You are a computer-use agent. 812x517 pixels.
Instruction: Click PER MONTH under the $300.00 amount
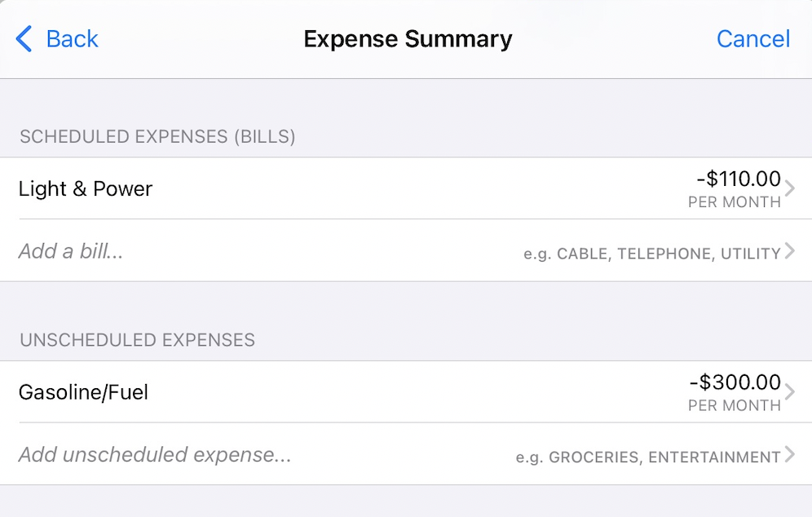pos(734,405)
